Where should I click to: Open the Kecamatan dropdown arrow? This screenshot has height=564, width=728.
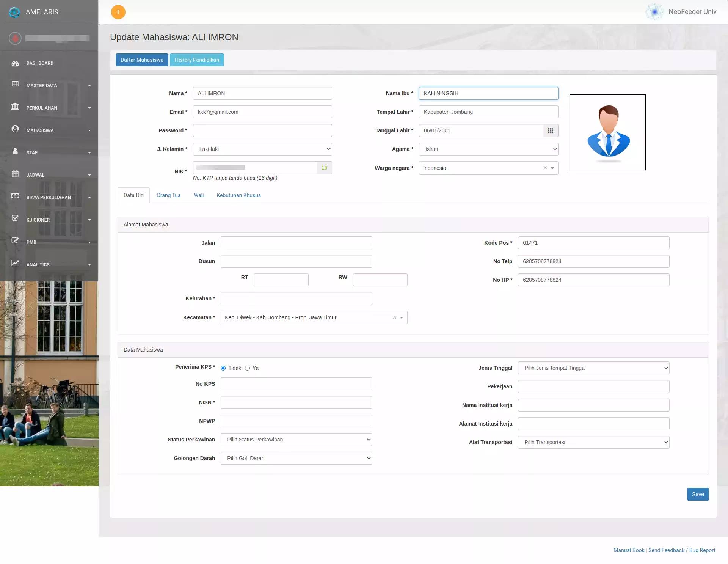[402, 317]
